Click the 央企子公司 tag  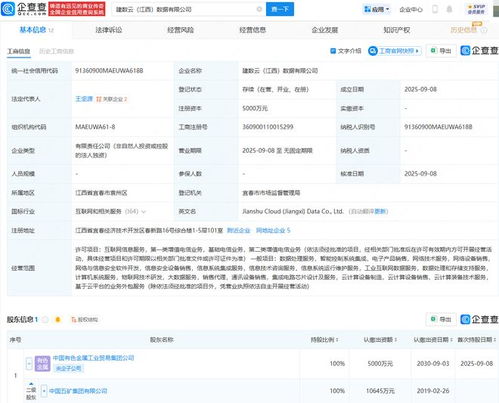68,368
